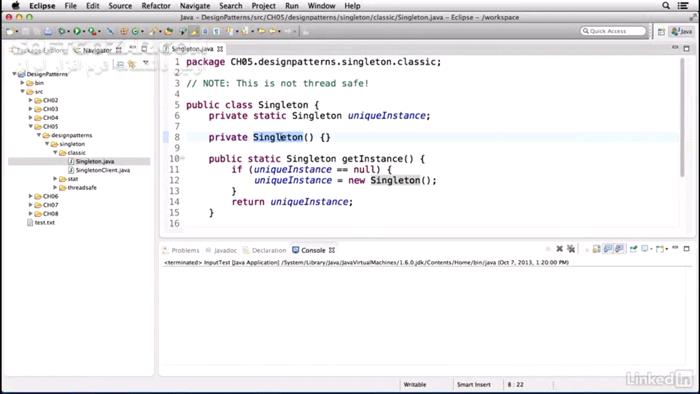The width and height of the screenshot is (700, 394).
Task: Go to Previous Annotation toolbar icon
Action: pyautogui.click(x=244, y=31)
